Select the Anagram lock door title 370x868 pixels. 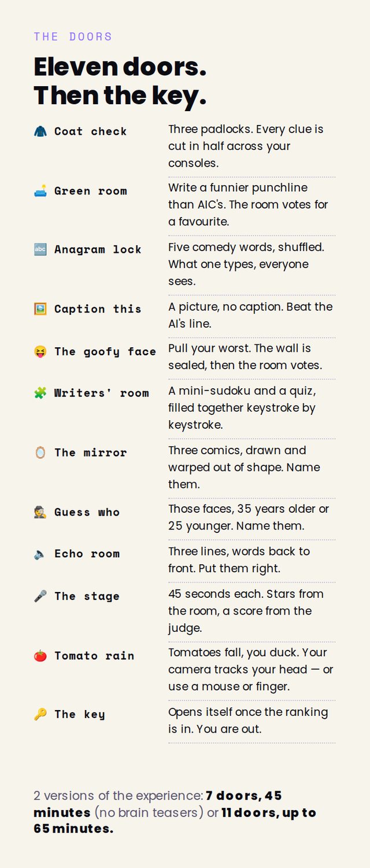click(98, 249)
